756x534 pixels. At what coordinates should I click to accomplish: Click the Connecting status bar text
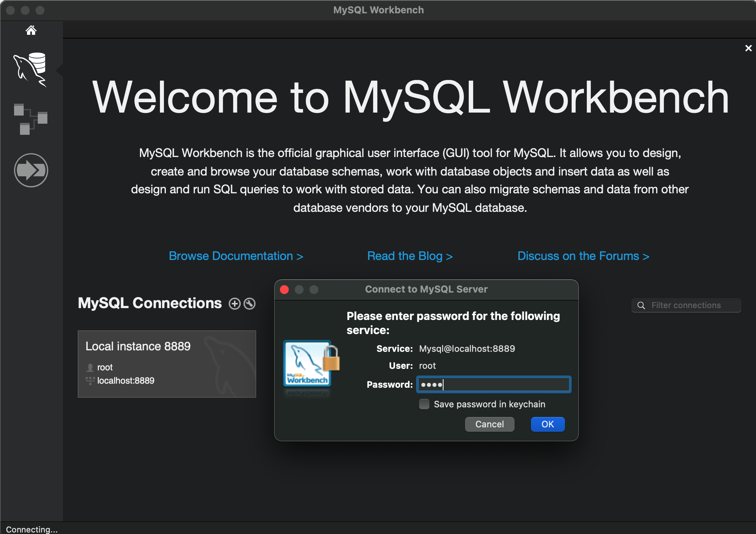(x=32, y=529)
